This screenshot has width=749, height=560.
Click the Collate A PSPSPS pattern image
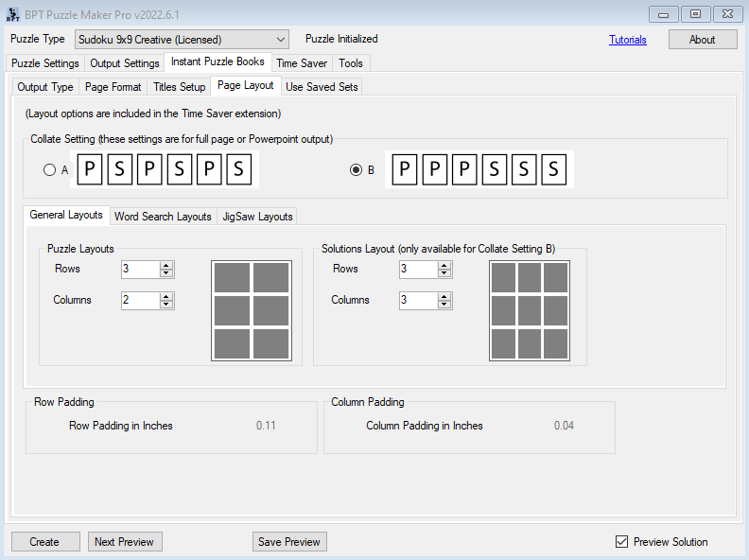[x=165, y=169]
